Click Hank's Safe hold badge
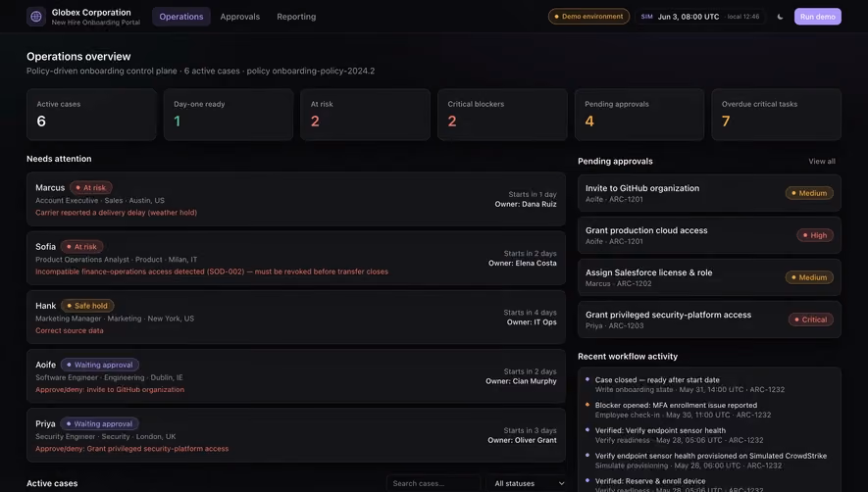 (87, 306)
